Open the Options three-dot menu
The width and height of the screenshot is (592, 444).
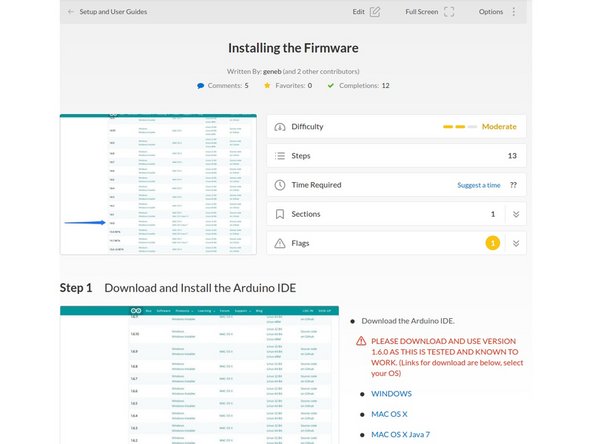tap(513, 12)
